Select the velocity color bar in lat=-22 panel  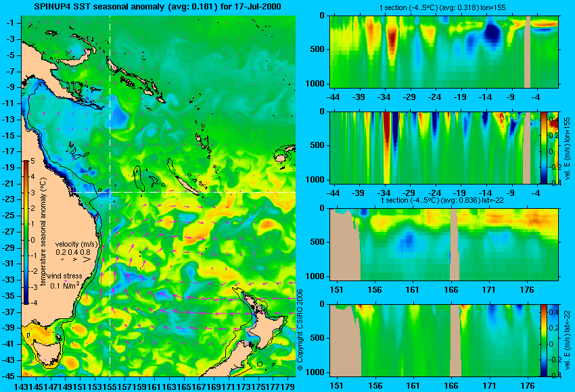(543, 341)
